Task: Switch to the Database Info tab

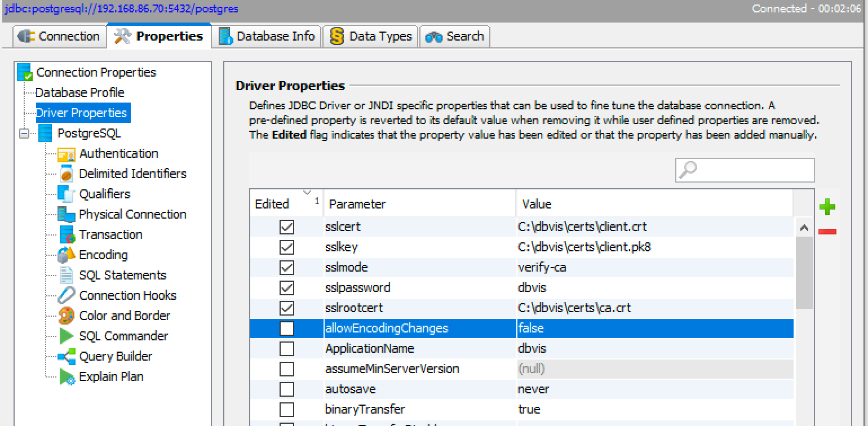Action: [267, 37]
